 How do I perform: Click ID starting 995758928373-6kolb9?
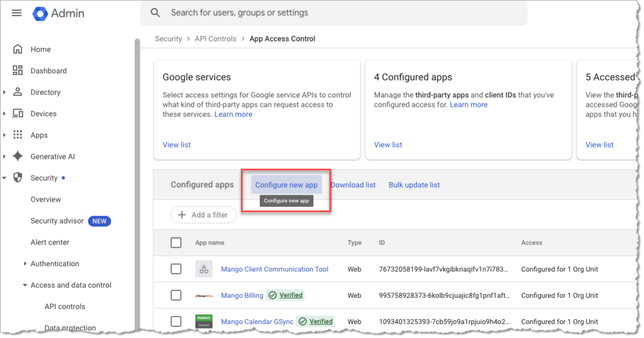tap(444, 295)
